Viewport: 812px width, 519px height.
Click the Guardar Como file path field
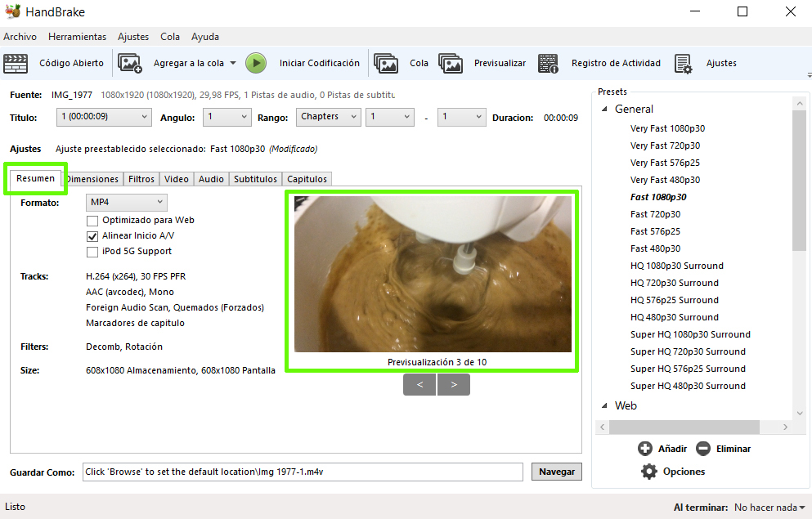(x=303, y=472)
